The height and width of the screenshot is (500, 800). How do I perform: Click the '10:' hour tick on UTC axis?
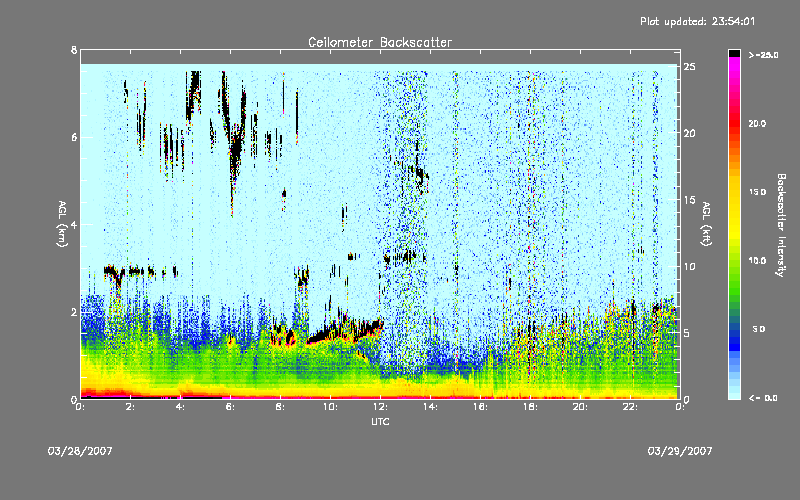point(331,407)
